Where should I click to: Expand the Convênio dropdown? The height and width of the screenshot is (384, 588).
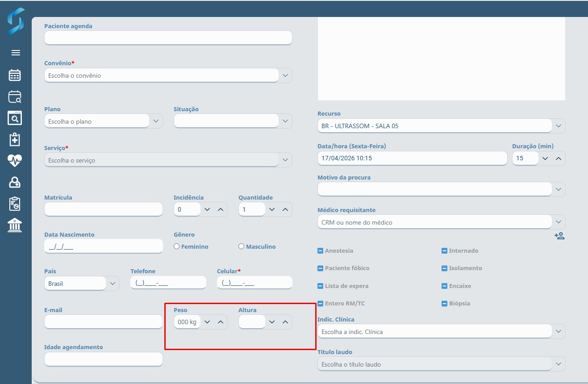click(x=285, y=75)
